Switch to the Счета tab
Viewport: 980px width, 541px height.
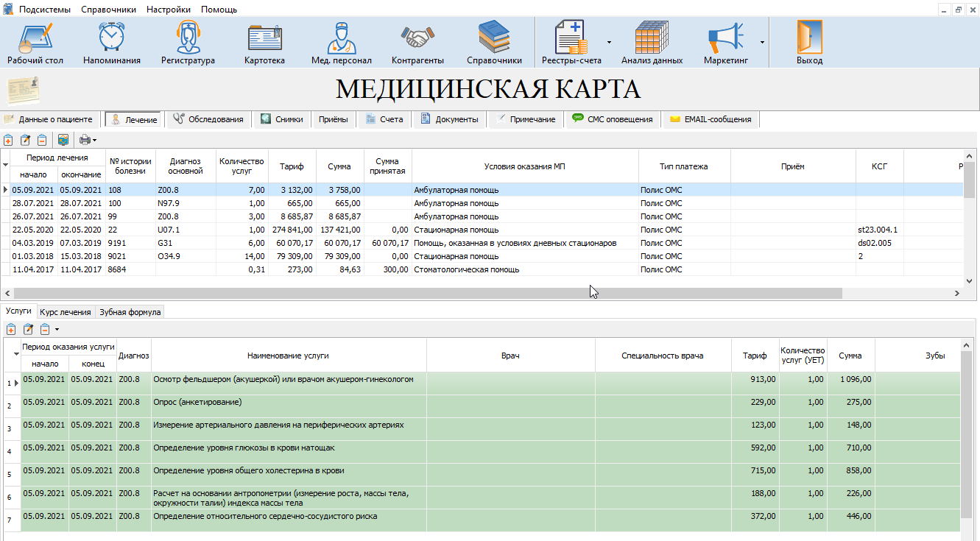pos(384,119)
